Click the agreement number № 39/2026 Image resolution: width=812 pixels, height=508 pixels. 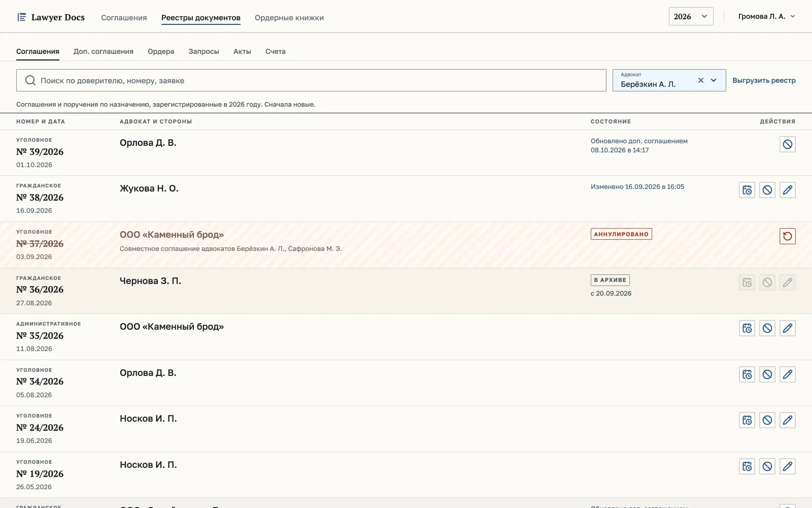tap(40, 152)
